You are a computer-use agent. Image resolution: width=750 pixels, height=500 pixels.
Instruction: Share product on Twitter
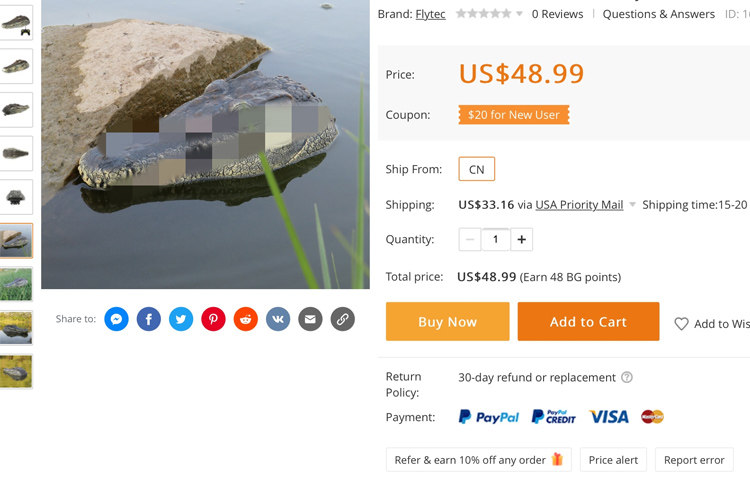(181, 319)
